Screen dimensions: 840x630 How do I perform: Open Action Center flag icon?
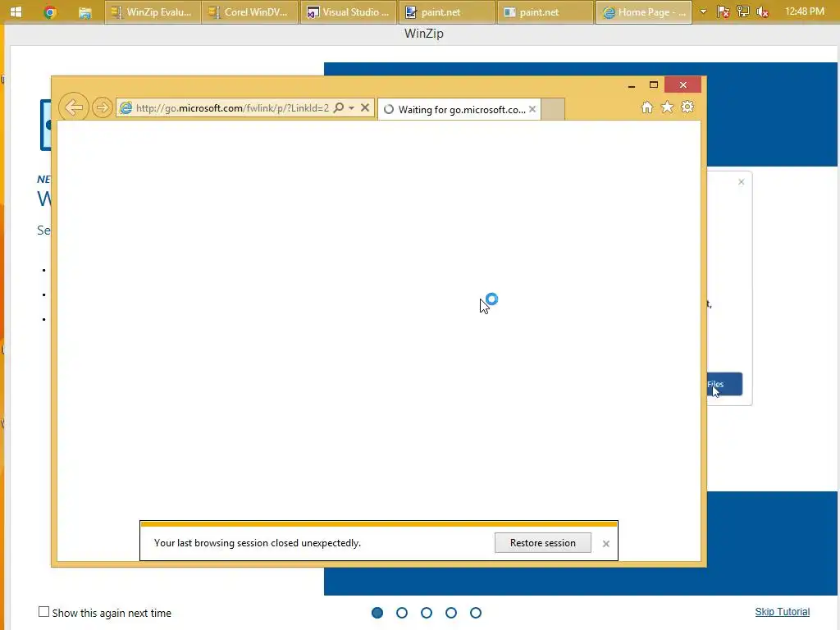point(724,11)
